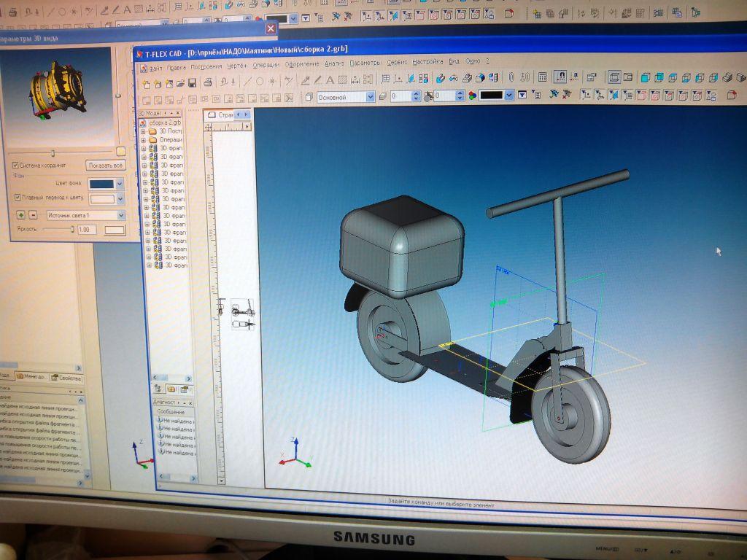Click the red cube icon at the toolbar's right end
Viewport: 747px width, 560px height.
tap(732, 96)
